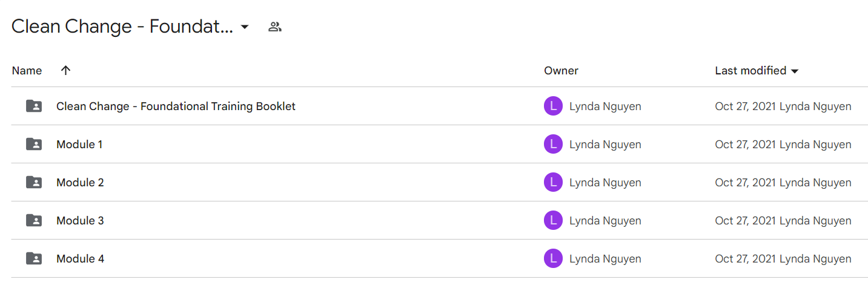This screenshot has height=294, width=868.
Task: Open the Module 2 folder name
Action: point(80,183)
